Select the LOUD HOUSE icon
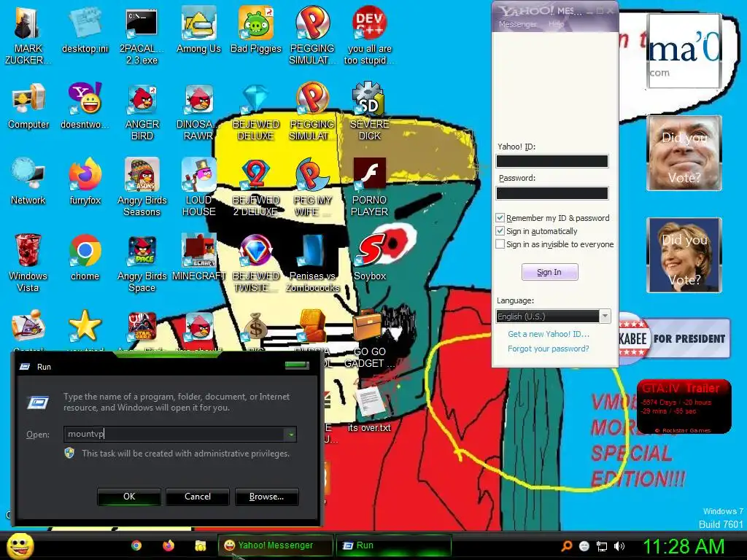The height and width of the screenshot is (560, 747). [x=198, y=187]
